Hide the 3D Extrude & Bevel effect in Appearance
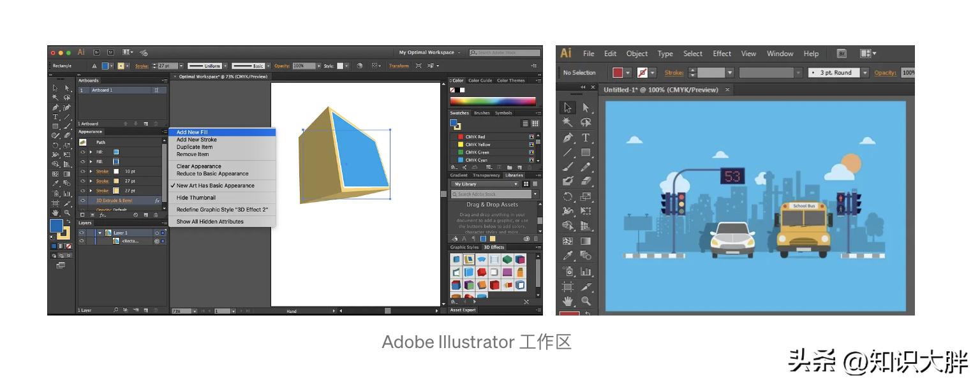Viewport: 980px width, 385px height. [82, 200]
